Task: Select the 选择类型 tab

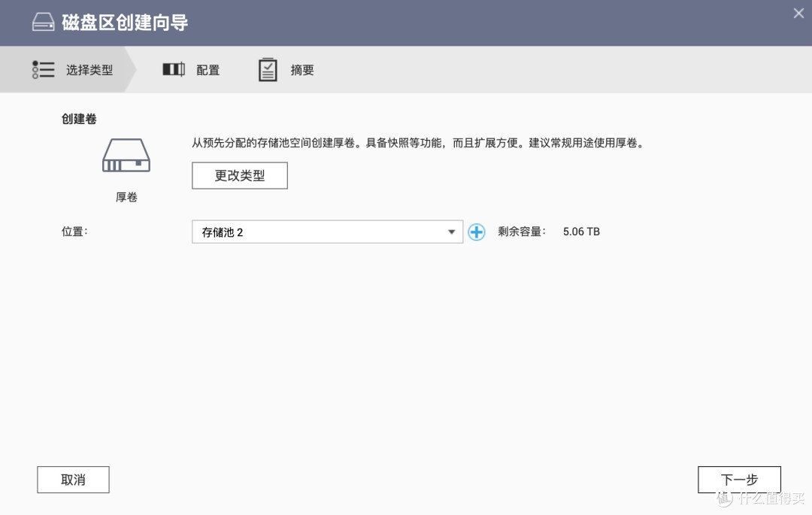Action: [x=75, y=69]
